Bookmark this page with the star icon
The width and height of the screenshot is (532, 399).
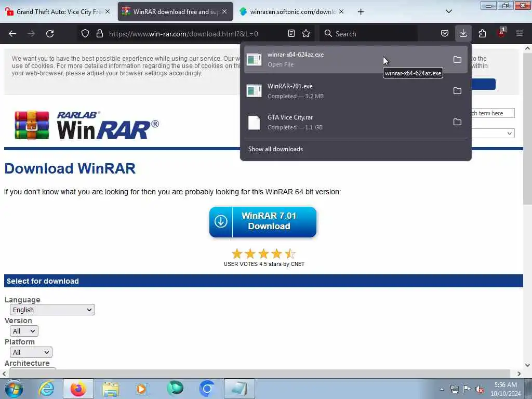click(x=306, y=33)
